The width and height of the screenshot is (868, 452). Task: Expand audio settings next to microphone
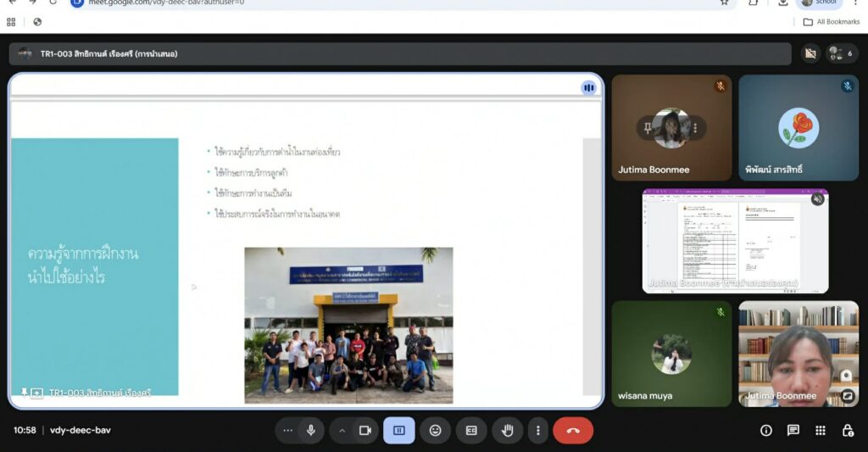coord(288,430)
